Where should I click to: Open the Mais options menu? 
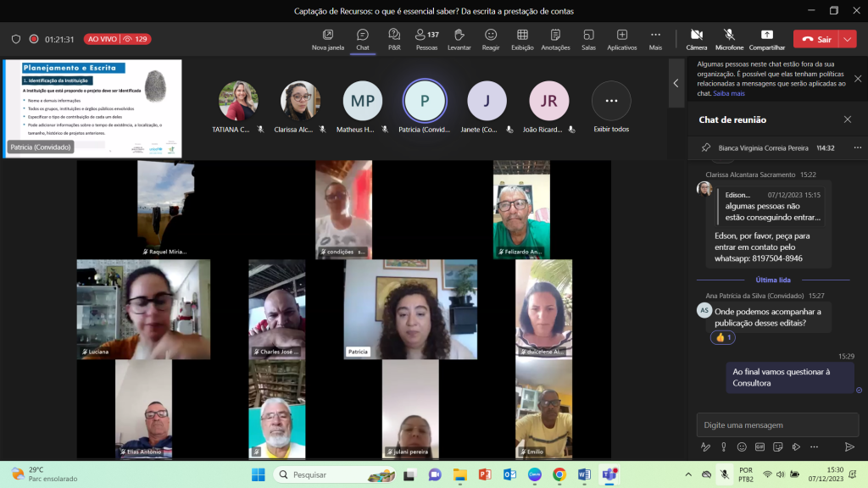pyautogui.click(x=655, y=40)
